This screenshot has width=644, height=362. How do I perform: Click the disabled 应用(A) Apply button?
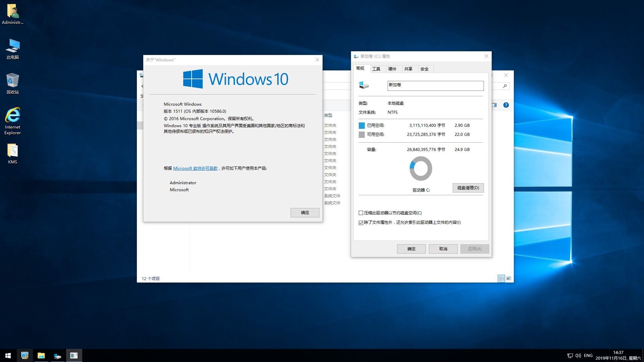click(x=475, y=249)
